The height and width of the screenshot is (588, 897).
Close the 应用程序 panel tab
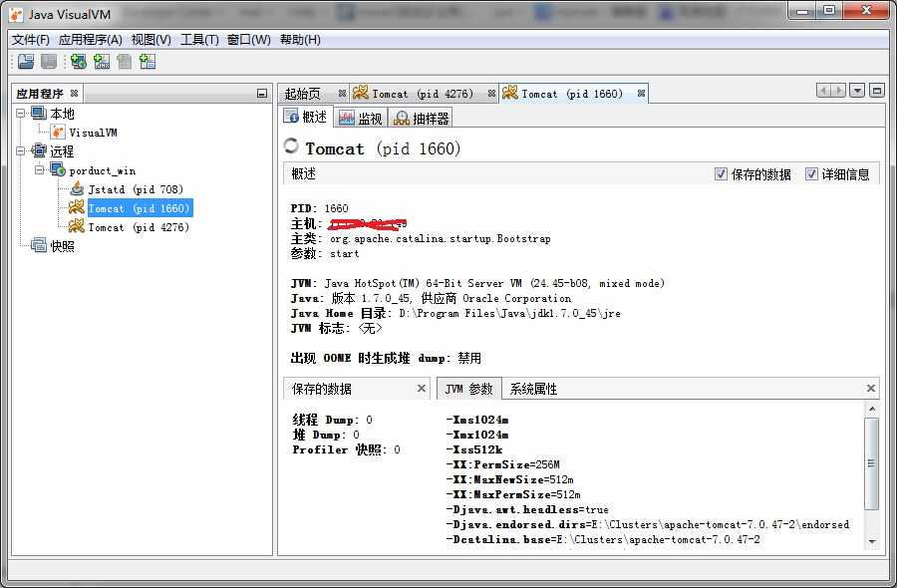click(x=74, y=93)
